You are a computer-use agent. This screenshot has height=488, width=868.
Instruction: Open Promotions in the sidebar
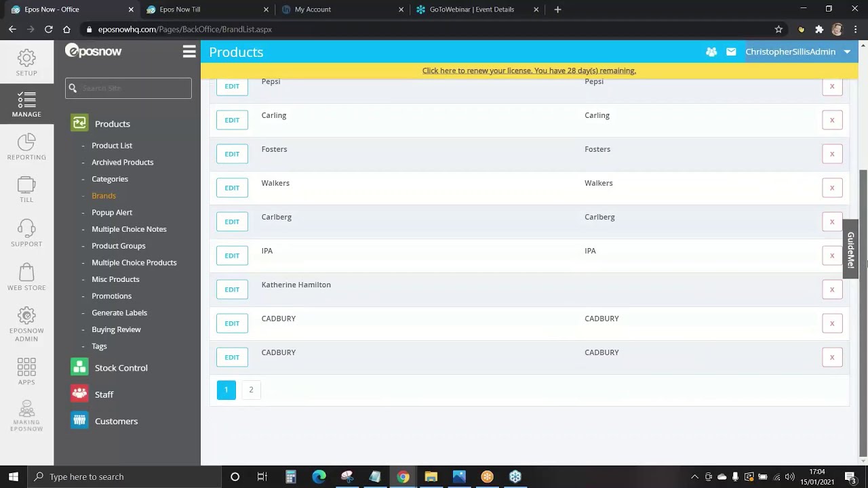tap(112, 296)
